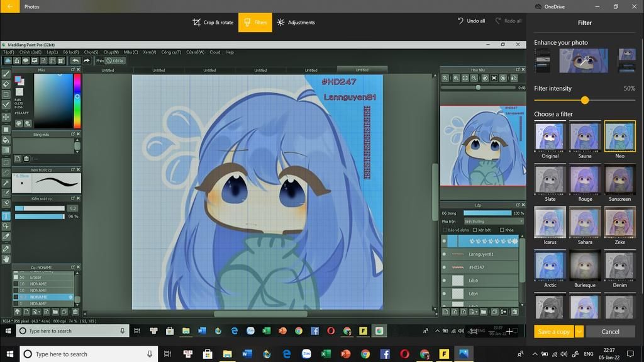
Task: Toggle the Xén bớt checkbox
Action: [x=475, y=230]
